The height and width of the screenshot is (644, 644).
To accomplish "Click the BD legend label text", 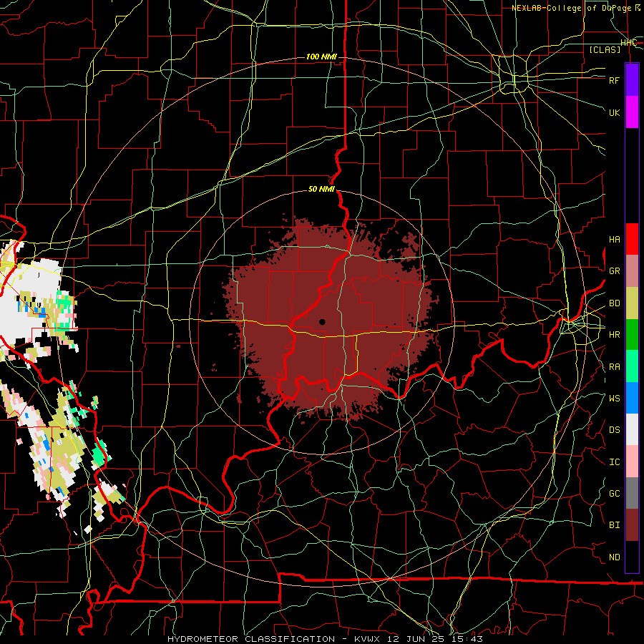I will click(615, 303).
